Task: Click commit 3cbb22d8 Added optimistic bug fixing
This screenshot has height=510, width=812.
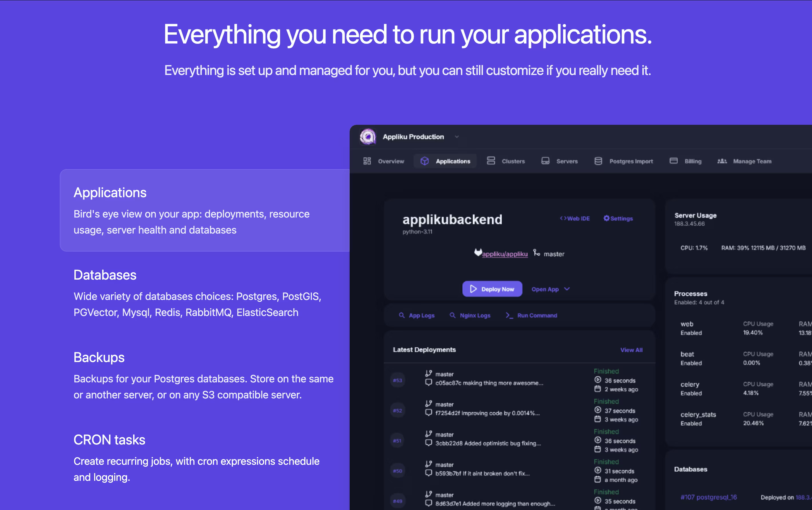Action: (488, 443)
